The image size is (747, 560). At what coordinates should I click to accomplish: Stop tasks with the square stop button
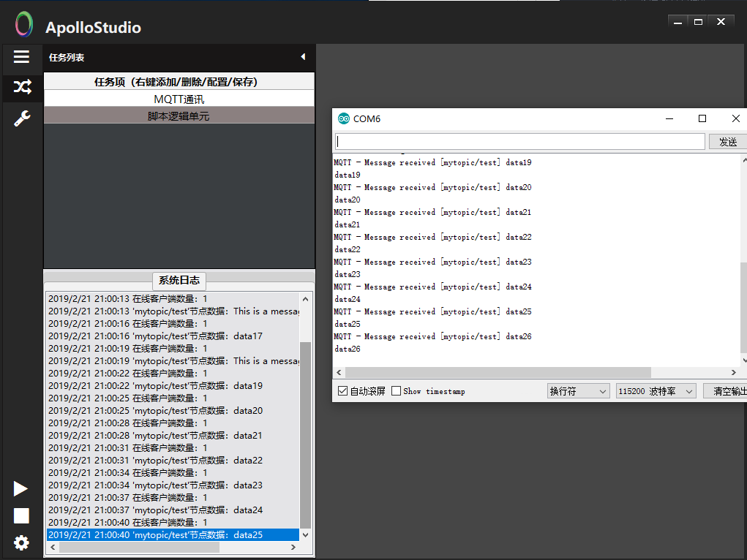(21, 515)
